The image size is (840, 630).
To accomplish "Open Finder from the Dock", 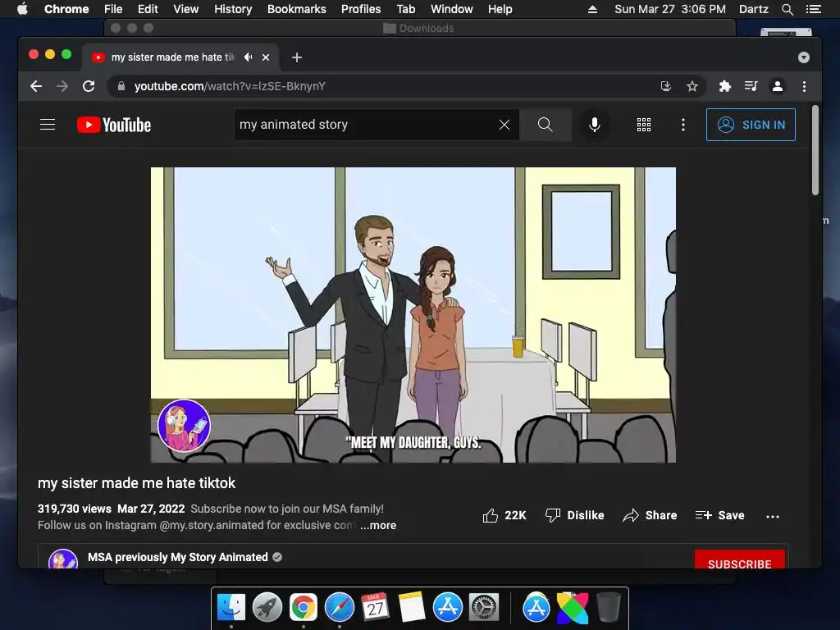I will click(231, 608).
